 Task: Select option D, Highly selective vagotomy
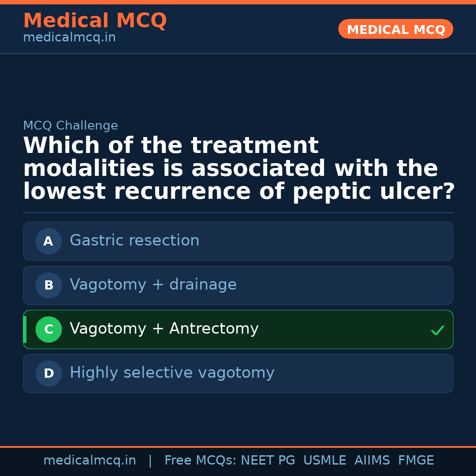[x=238, y=373]
